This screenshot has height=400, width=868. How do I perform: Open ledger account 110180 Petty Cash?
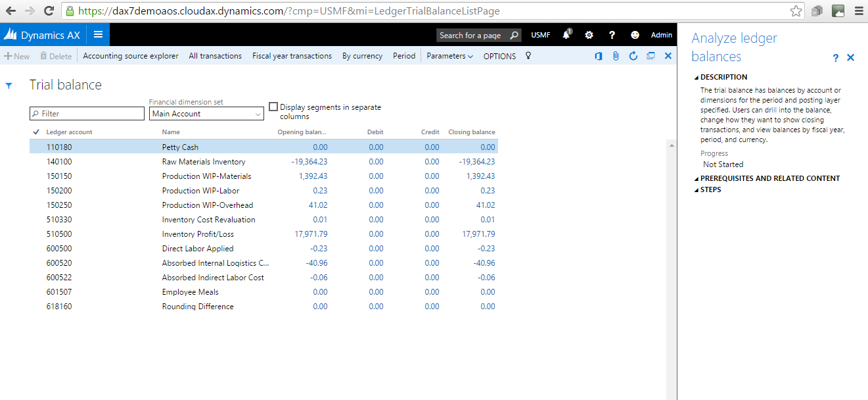coord(59,147)
